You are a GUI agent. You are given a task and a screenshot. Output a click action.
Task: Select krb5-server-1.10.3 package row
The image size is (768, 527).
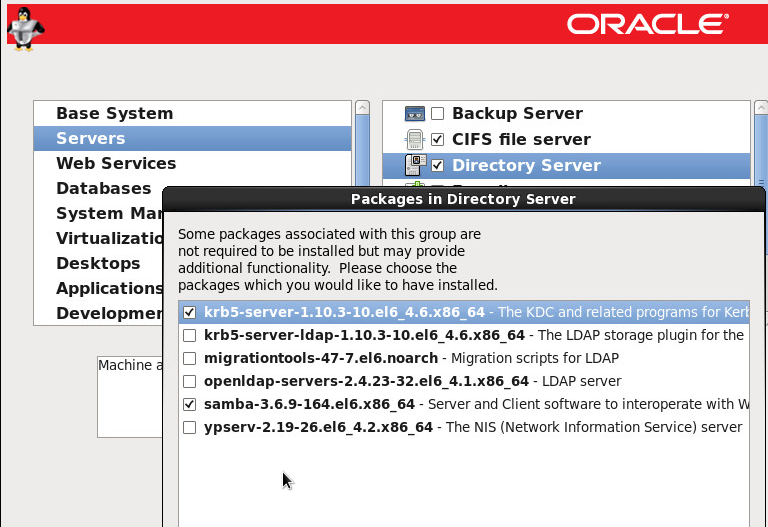[464, 312]
